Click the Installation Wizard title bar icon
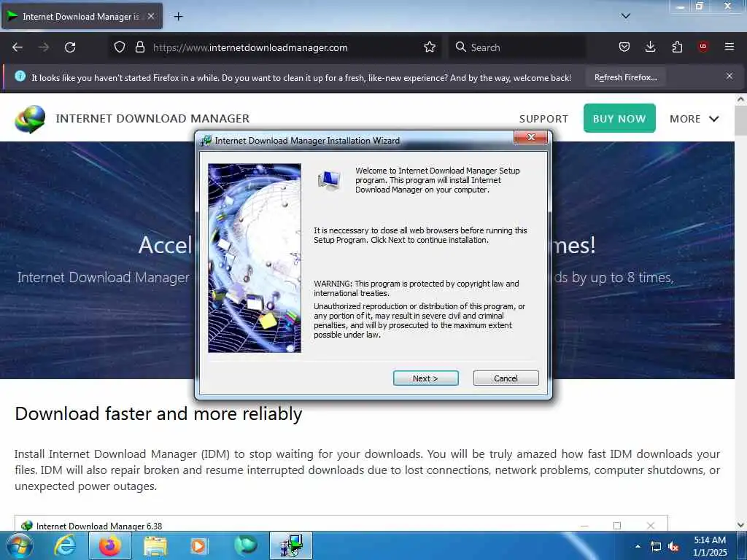 (206, 141)
